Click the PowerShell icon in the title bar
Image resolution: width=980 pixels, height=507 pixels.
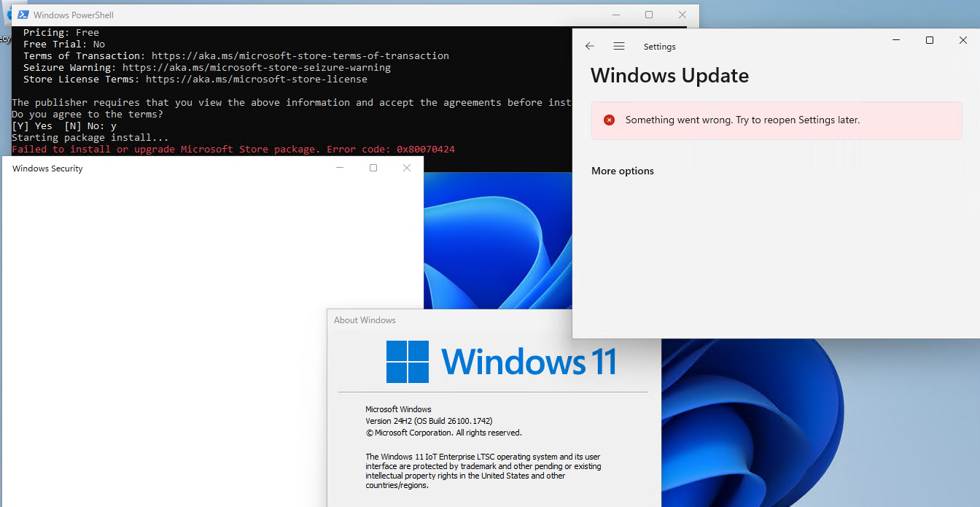pyautogui.click(x=23, y=15)
